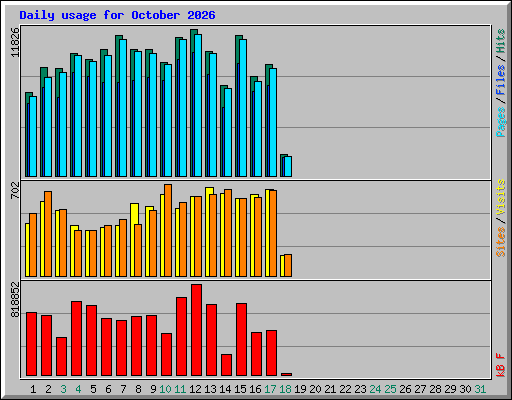Select day 3 on the date axis
The height and width of the screenshot is (400, 512).
click(x=63, y=389)
